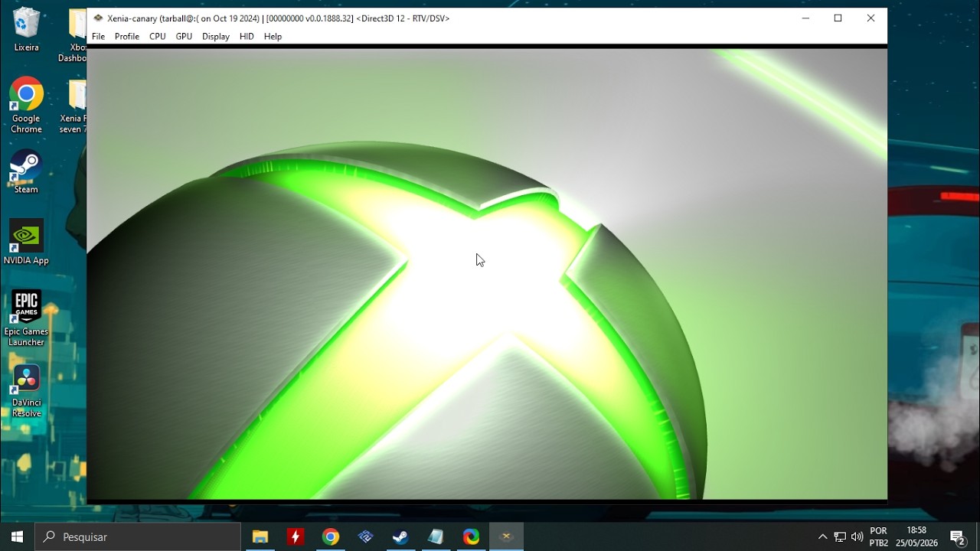Open the Help menu
This screenshot has height=551, width=980.
[273, 36]
